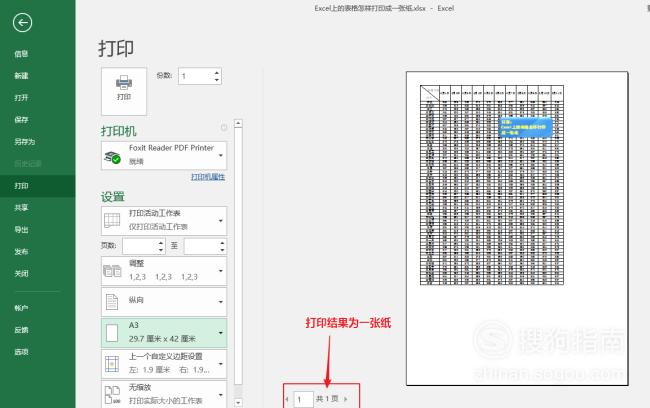Go to next preview page arrow
Image resolution: width=650 pixels, height=408 pixels.
click(345, 399)
